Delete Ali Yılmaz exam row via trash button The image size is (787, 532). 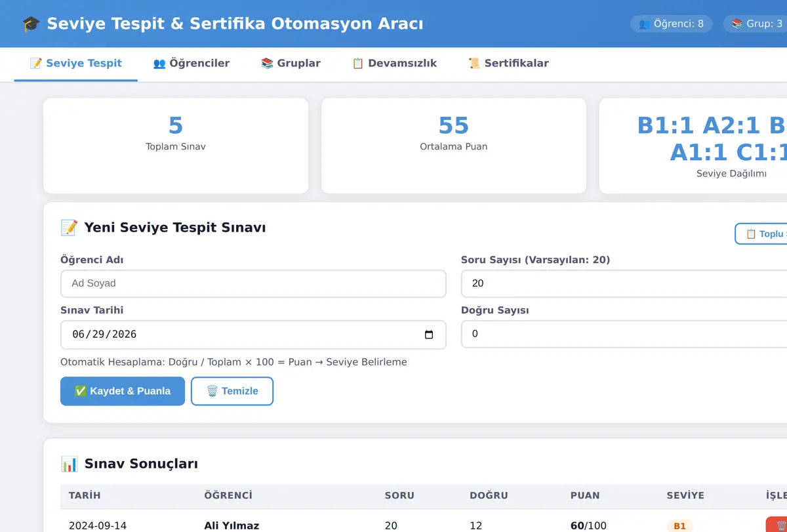[x=777, y=526]
